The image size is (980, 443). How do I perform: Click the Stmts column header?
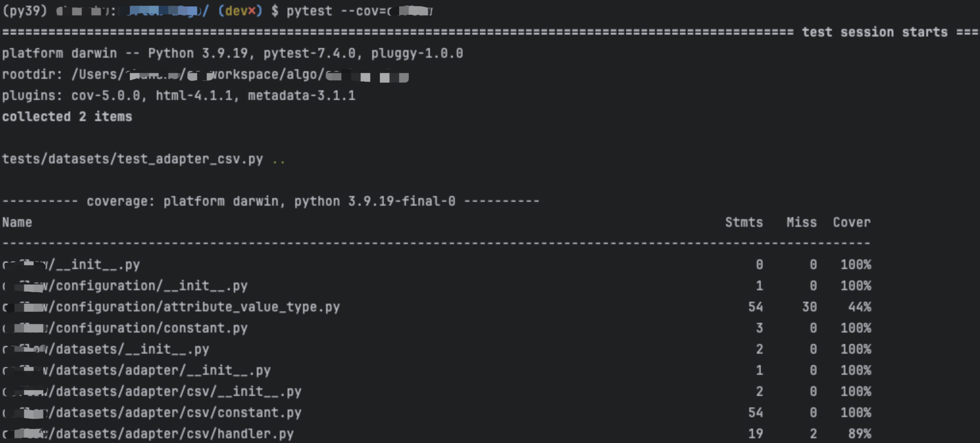(x=743, y=222)
